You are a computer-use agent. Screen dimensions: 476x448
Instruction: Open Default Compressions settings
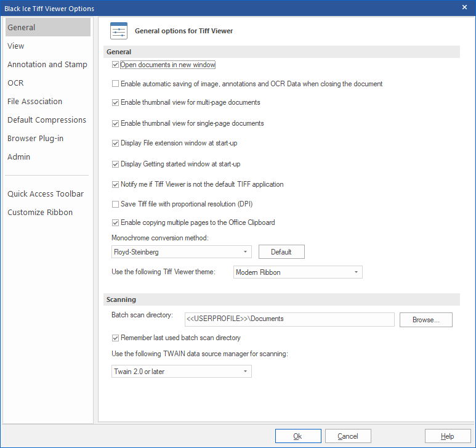47,120
